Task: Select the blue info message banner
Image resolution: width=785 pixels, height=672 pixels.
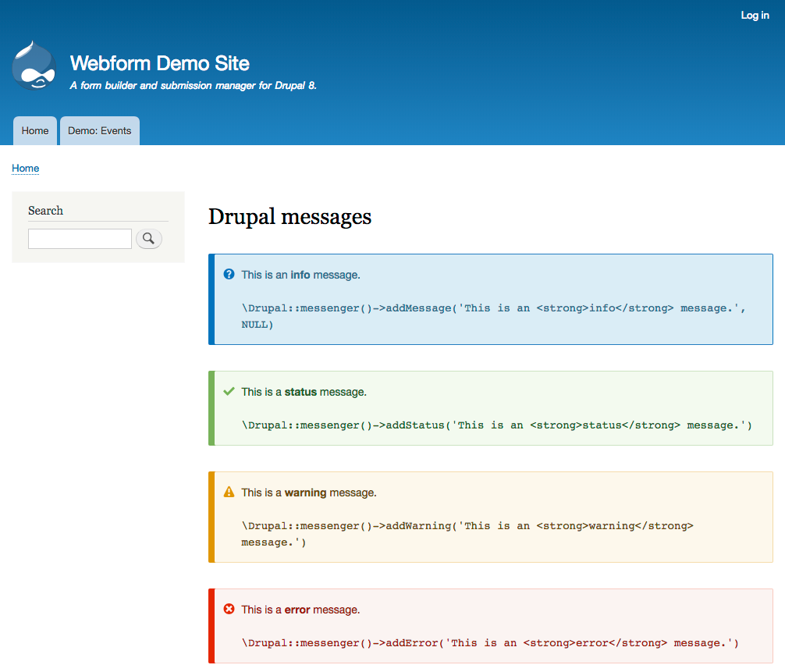Action: click(489, 299)
